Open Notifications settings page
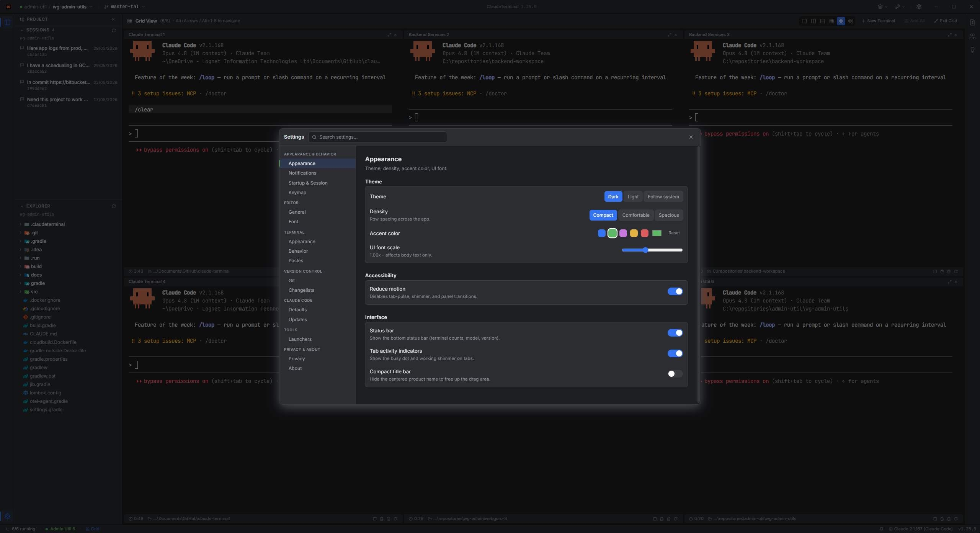Viewport: 980px width, 533px height. (x=318, y=173)
